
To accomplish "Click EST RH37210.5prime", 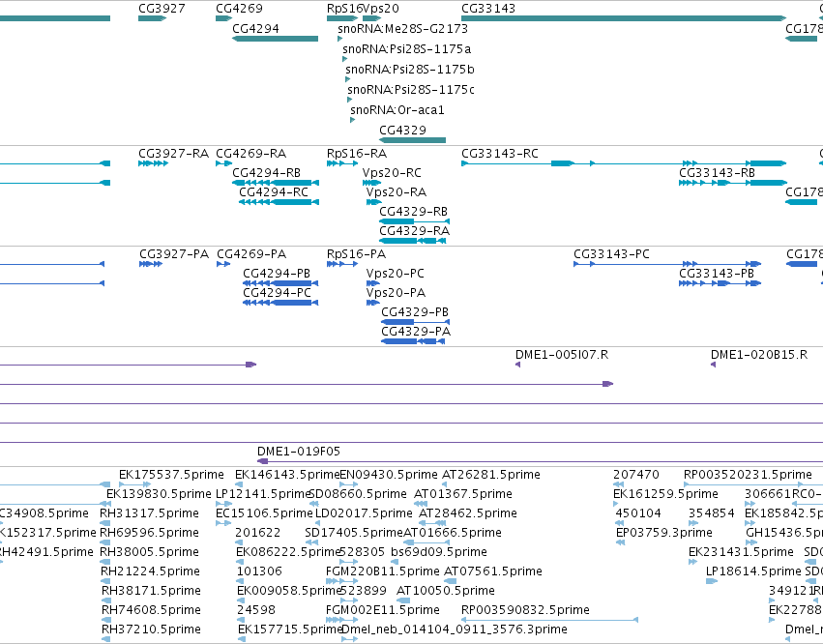I will coord(151,629).
